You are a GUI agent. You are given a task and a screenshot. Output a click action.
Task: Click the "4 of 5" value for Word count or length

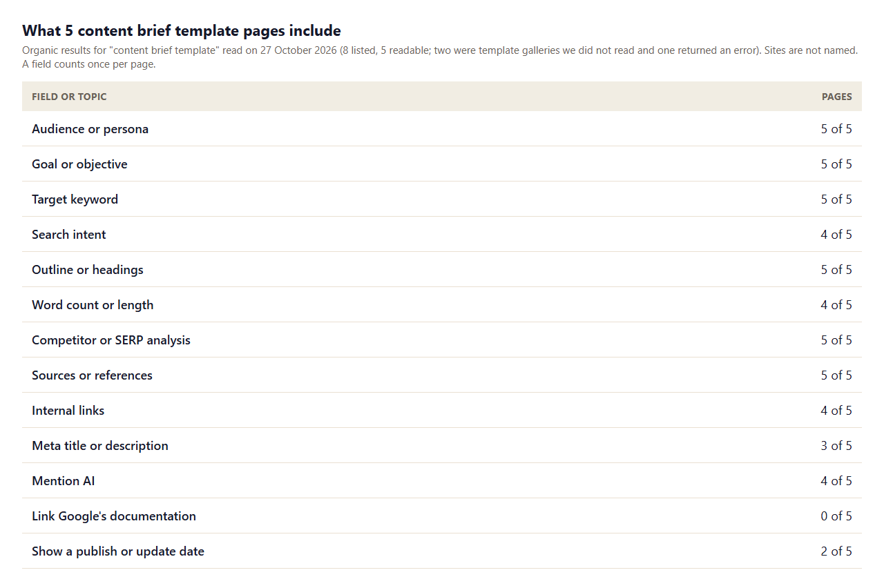tap(836, 305)
